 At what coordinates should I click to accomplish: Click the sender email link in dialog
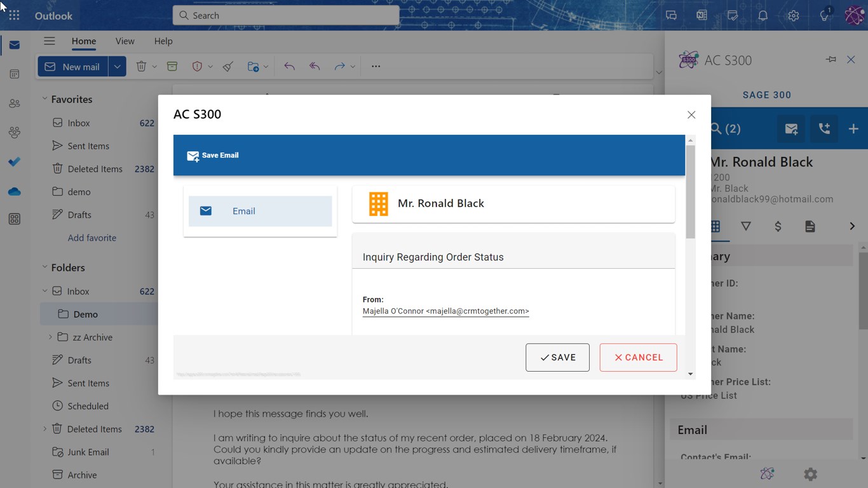pos(445,311)
